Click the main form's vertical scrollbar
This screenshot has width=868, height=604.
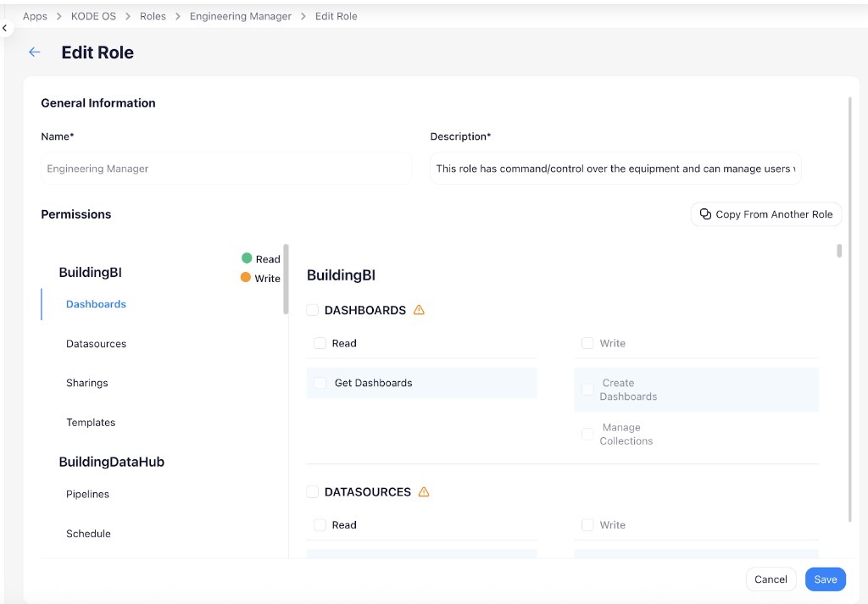click(x=850, y=309)
